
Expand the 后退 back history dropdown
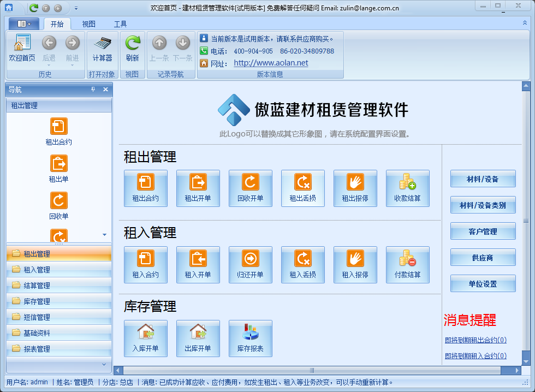(x=49, y=65)
